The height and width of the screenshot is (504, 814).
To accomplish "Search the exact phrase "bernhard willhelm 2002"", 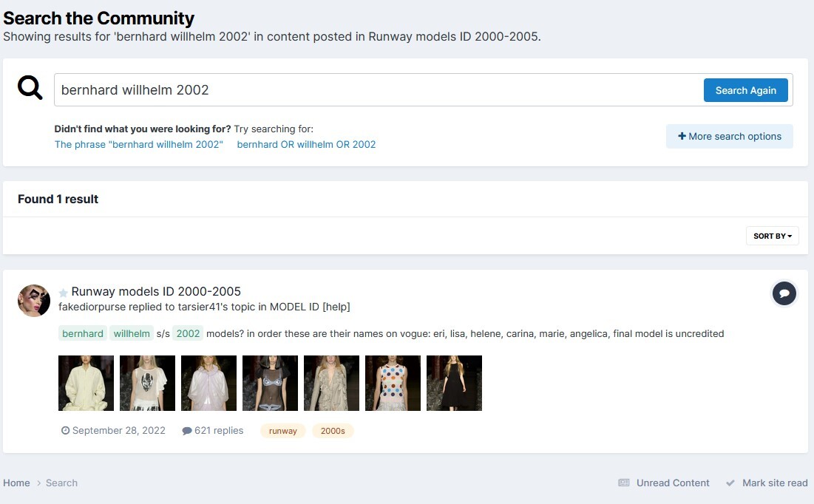I will 138,144.
